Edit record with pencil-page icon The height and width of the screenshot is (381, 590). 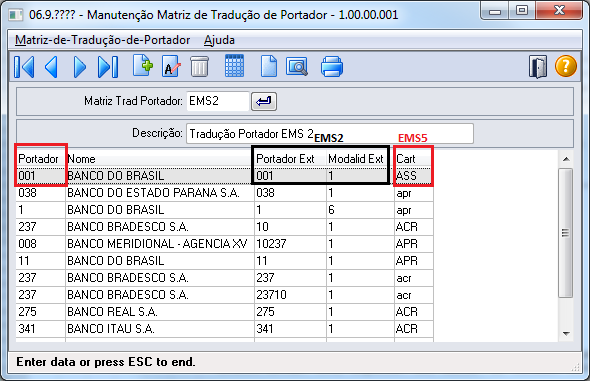pos(171,66)
